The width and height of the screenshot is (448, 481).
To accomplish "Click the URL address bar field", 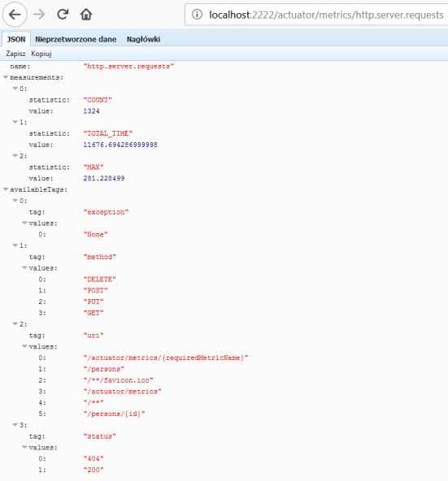I will point(316,15).
